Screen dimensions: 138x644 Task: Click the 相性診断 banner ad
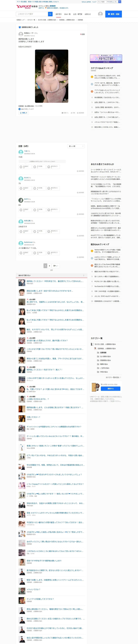tap(106, 59)
